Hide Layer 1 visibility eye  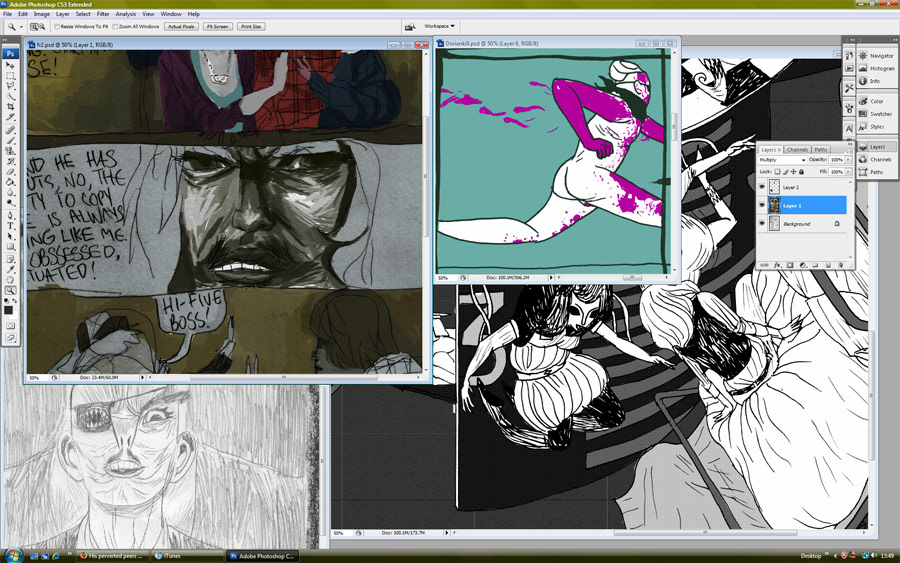pyautogui.click(x=762, y=205)
